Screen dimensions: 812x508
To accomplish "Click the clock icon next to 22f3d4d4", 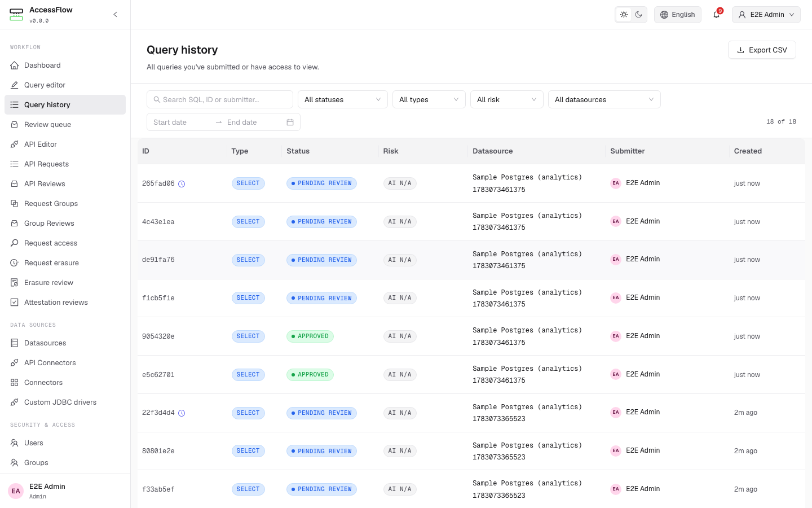I will 182,413.
